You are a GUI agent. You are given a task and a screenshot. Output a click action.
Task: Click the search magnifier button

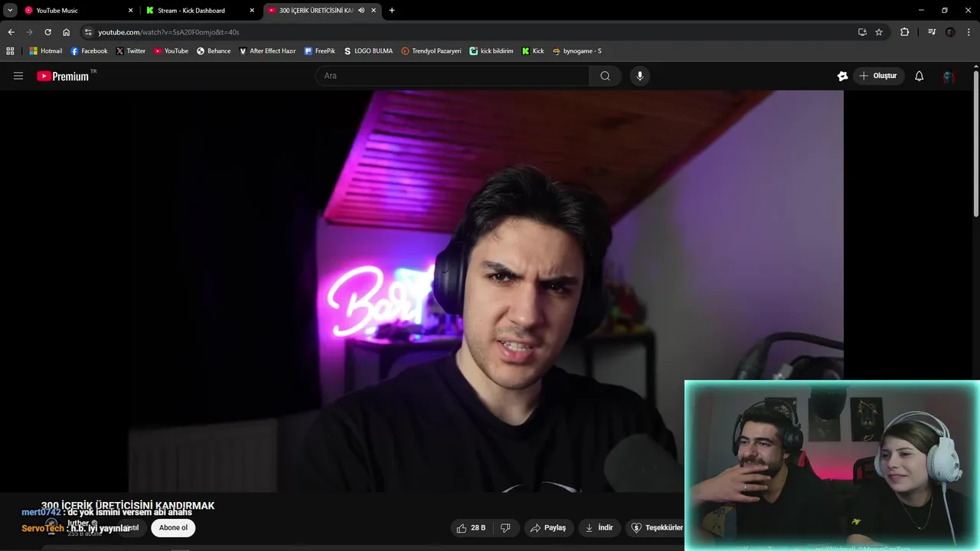[x=605, y=76]
